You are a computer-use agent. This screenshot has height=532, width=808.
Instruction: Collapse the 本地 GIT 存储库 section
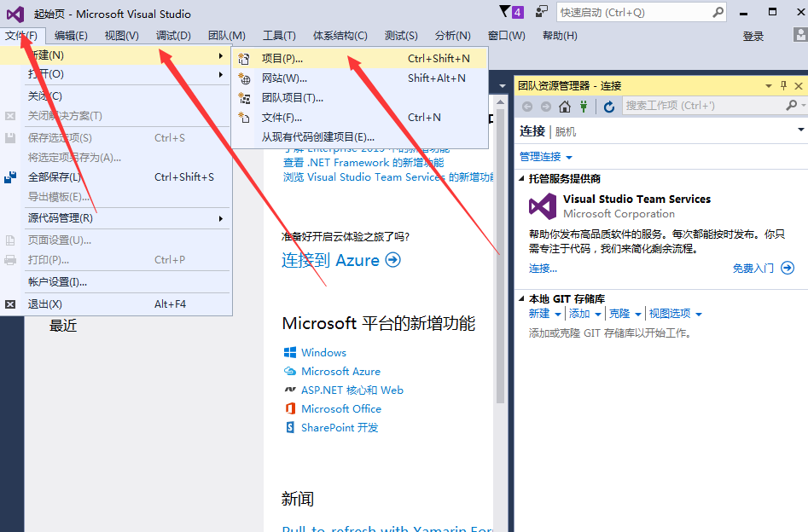(521, 298)
